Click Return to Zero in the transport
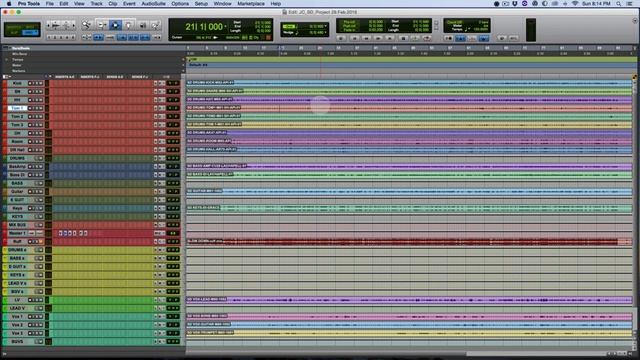Viewport: 640px width, 360px height. [x=354, y=38]
